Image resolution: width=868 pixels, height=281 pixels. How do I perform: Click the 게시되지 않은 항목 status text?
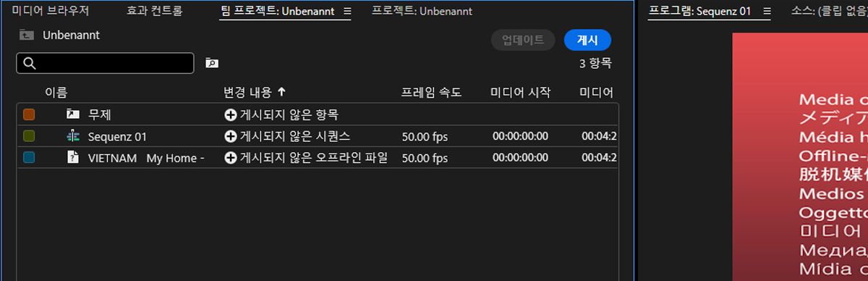[289, 114]
